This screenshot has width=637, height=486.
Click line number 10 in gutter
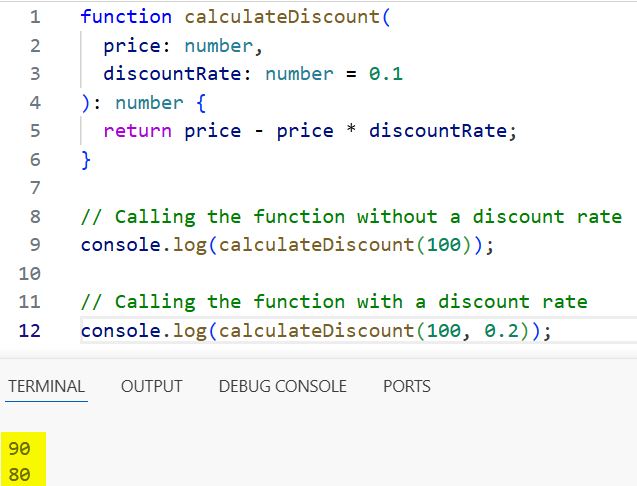tap(29, 273)
